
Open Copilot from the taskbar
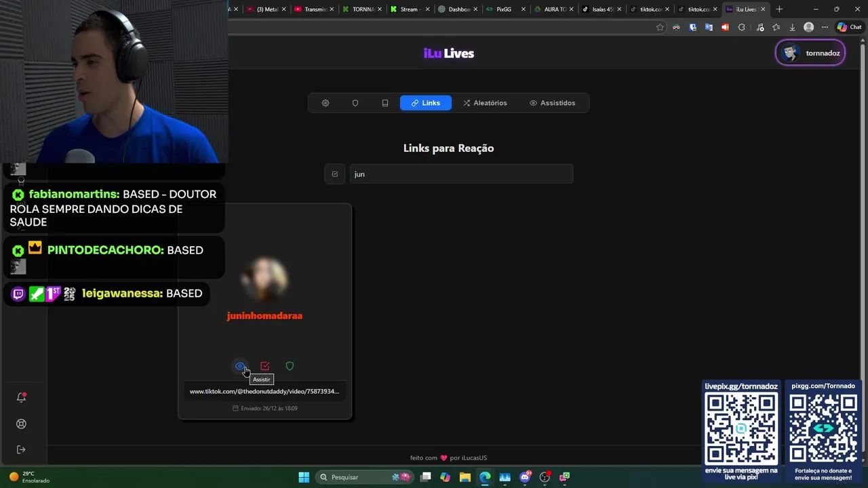pyautogui.click(x=445, y=477)
